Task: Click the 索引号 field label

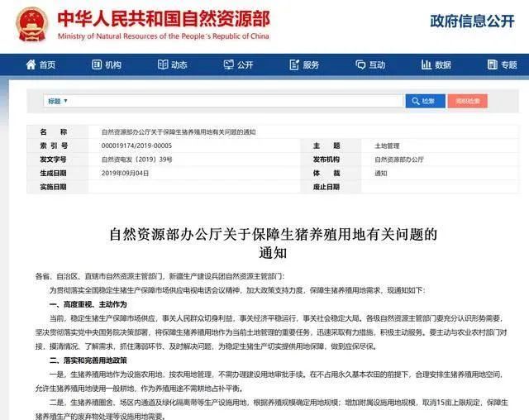Action: (54, 146)
